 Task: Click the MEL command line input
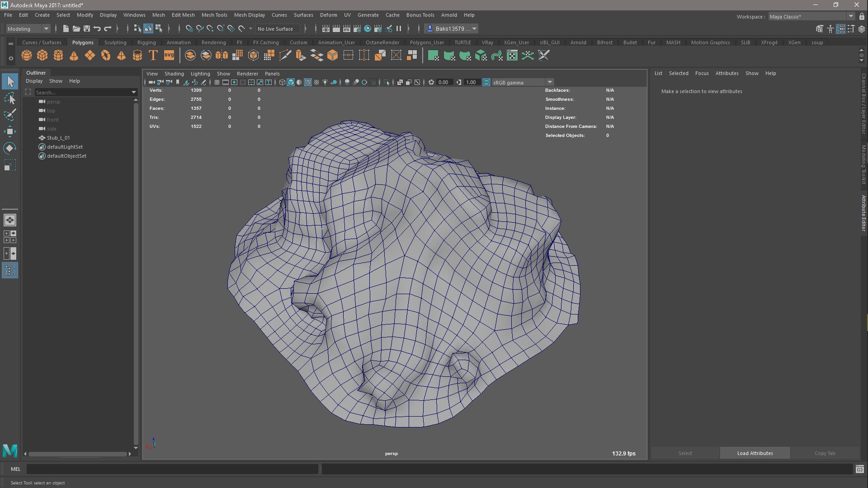(172, 469)
